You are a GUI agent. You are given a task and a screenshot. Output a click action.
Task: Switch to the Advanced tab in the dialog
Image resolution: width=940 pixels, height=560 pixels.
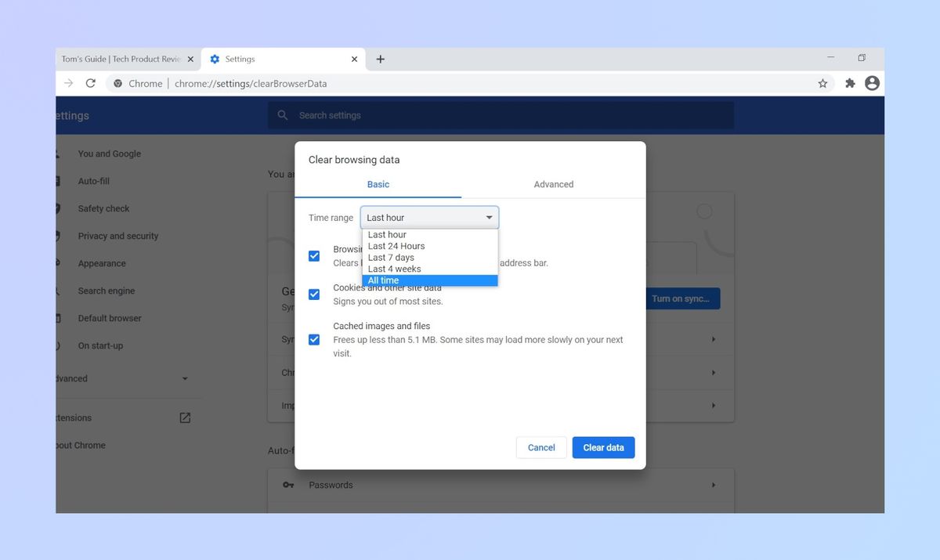[553, 184]
